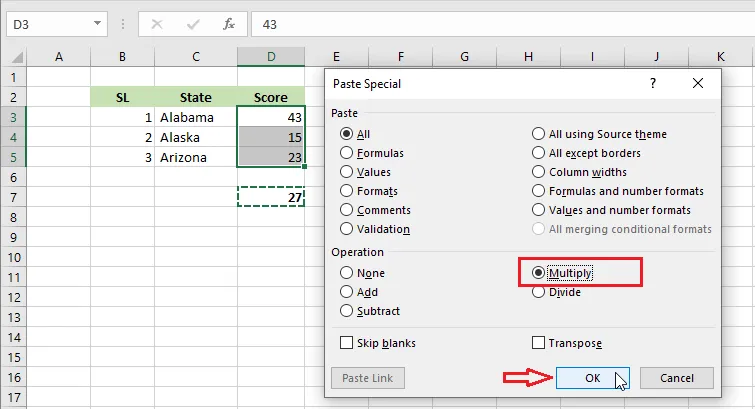The height and width of the screenshot is (409, 755).
Task: Click the formula bar enter checkmark icon
Action: coord(193,24)
